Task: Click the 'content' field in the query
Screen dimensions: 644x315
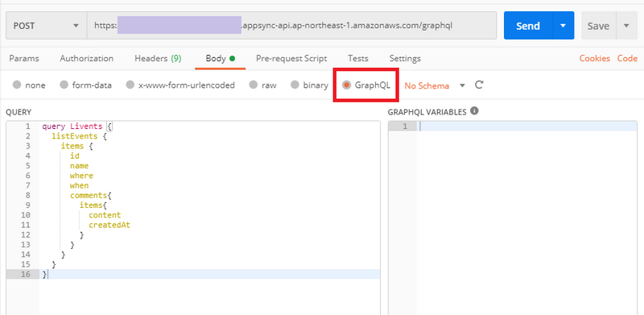Action: point(105,215)
